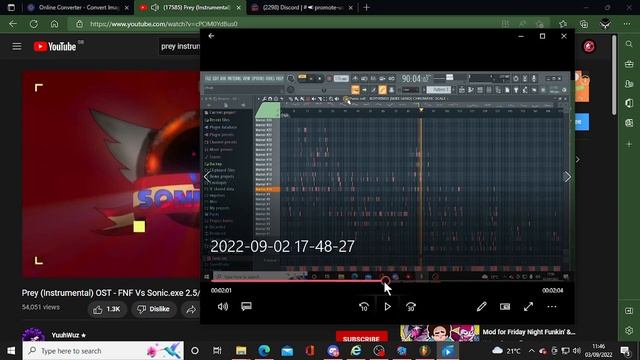
Task: Go to next item in player
Action: 567,177
